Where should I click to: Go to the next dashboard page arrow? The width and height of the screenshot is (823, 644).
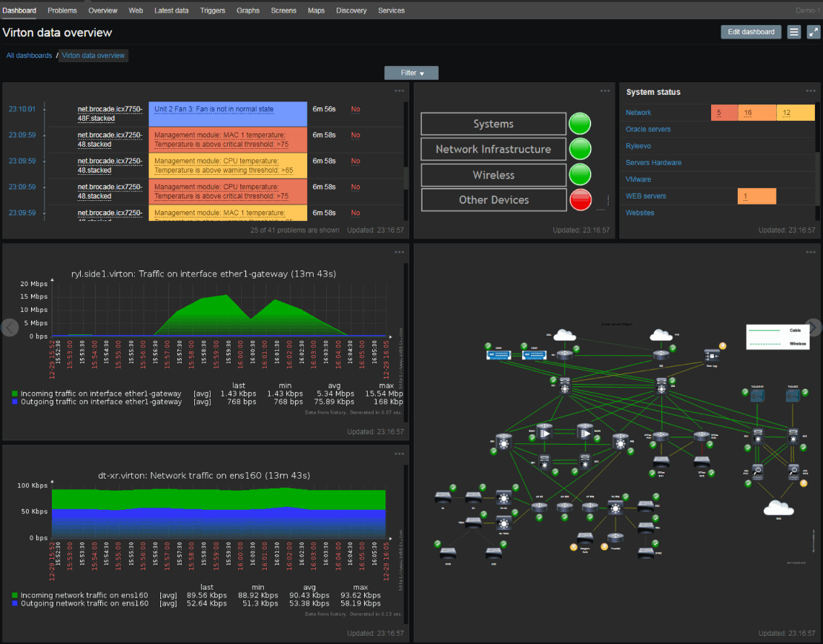[813, 328]
